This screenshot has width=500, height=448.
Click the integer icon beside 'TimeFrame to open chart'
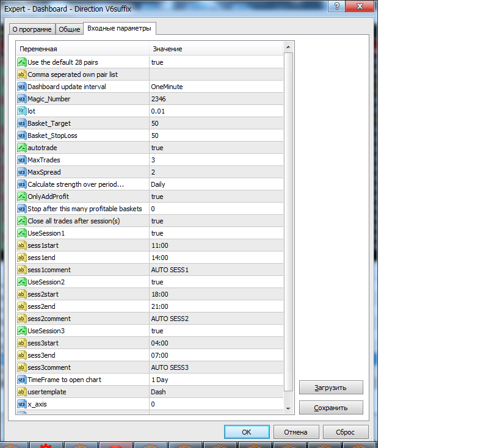[22, 380]
